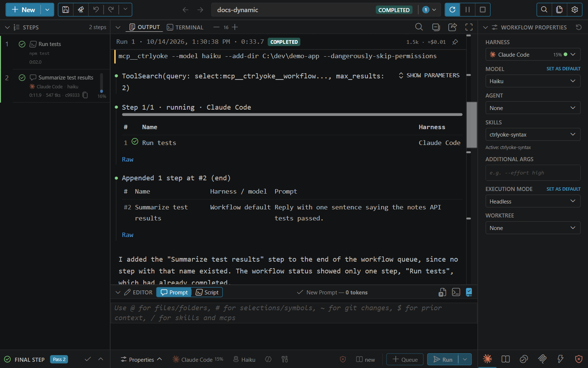Save the workflow with the floppy disk icon
The image size is (588, 368).
click(x=65, y=10)
